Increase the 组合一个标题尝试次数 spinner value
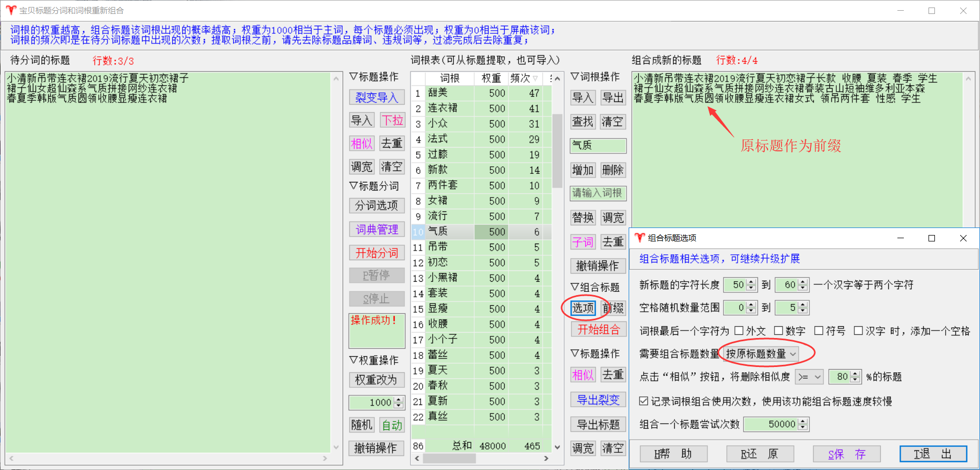Image resolution: width=980 pixels, height=470 pixels. click(802, 421)
